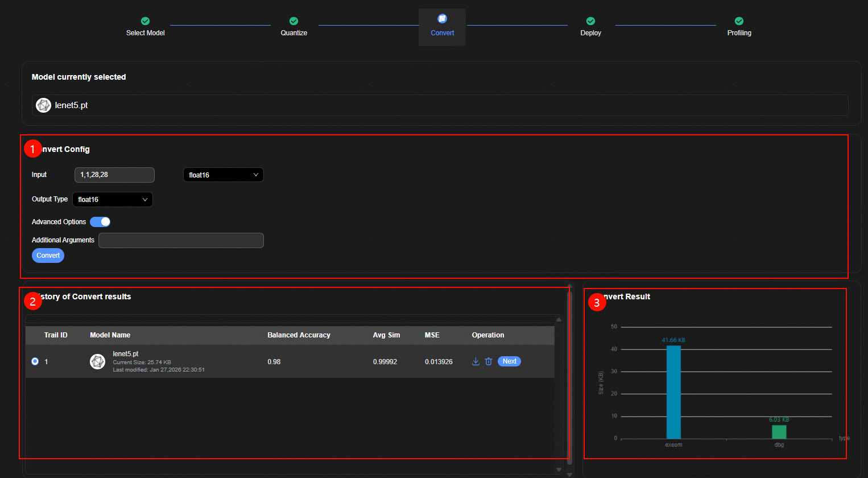Click the Deploy step checkmark icon

pos(590,21)
